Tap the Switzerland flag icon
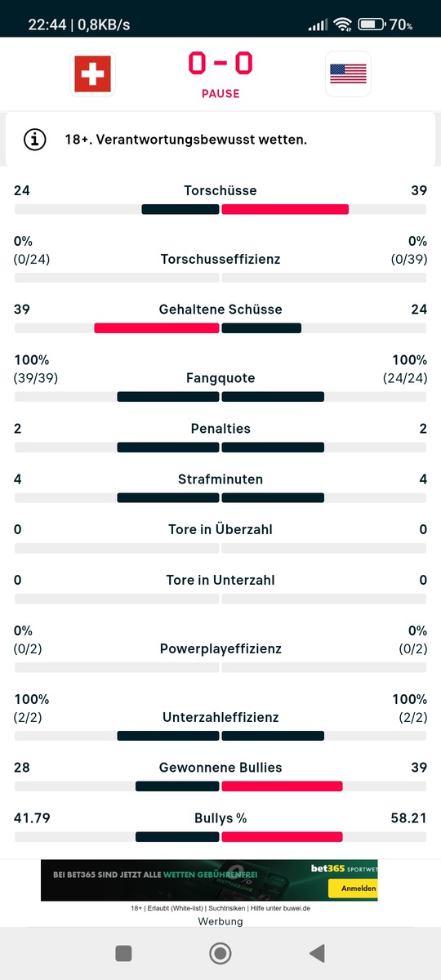The image size is (441, 980). (x=92, y=74)
